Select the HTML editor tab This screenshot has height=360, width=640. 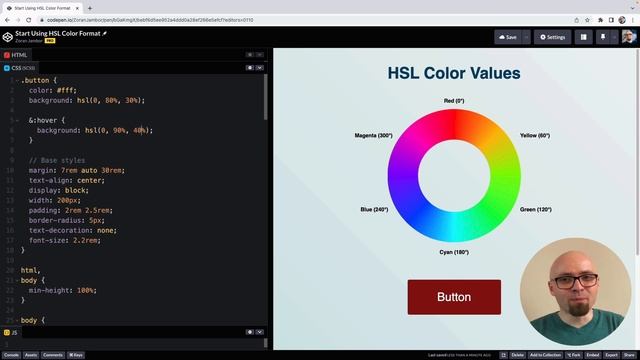[16, 55]
